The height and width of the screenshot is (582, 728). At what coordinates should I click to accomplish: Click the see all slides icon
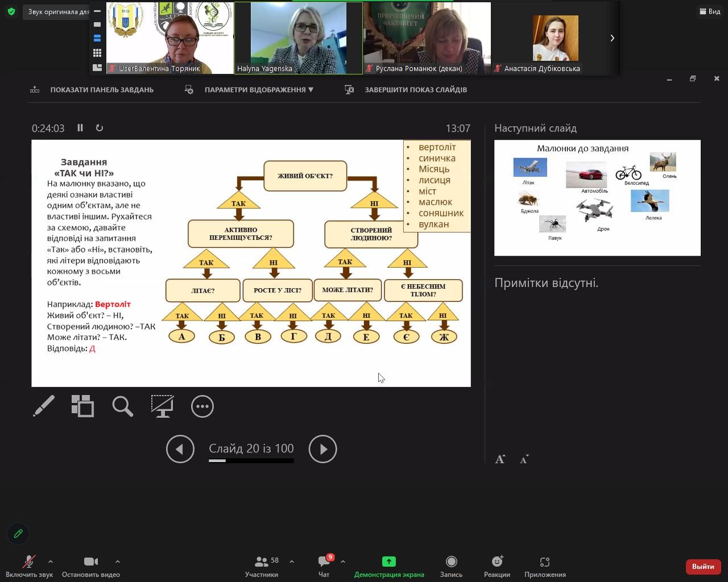(83, 406)
